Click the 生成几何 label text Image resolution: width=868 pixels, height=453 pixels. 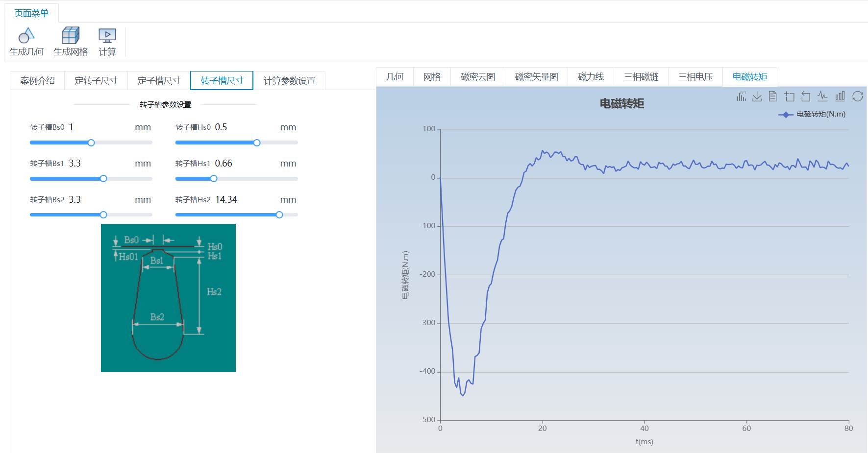coord(26,52)
